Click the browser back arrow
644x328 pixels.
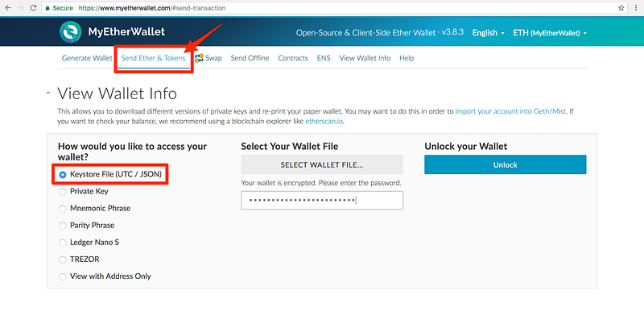tap(8, 8)
